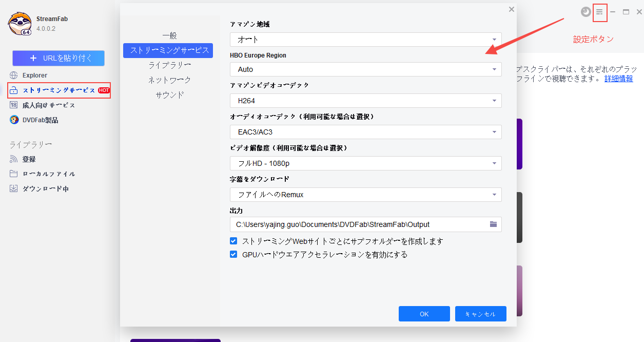Viewport: 644px width, 342px height.
Task: Toggle GPU hardware acceleration checkbox
Action: pos(233,254)
